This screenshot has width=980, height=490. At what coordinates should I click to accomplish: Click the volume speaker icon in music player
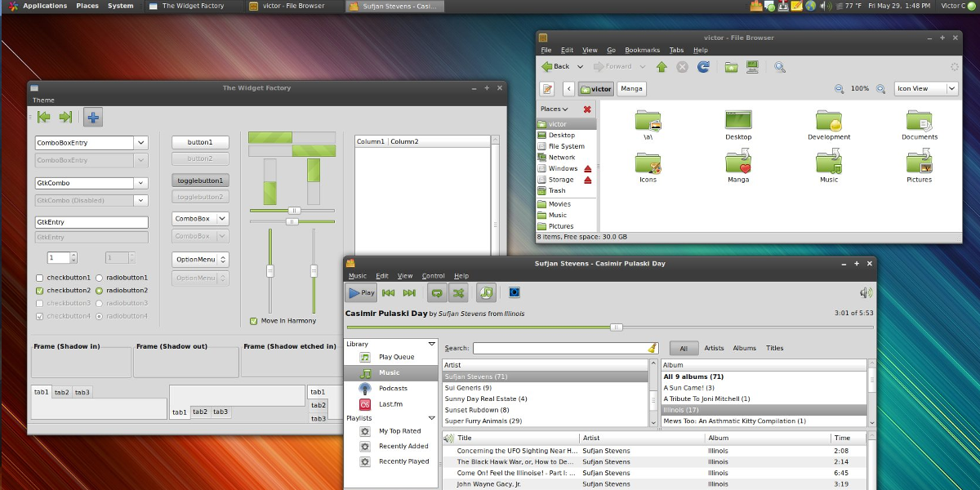tap(866, 292)
